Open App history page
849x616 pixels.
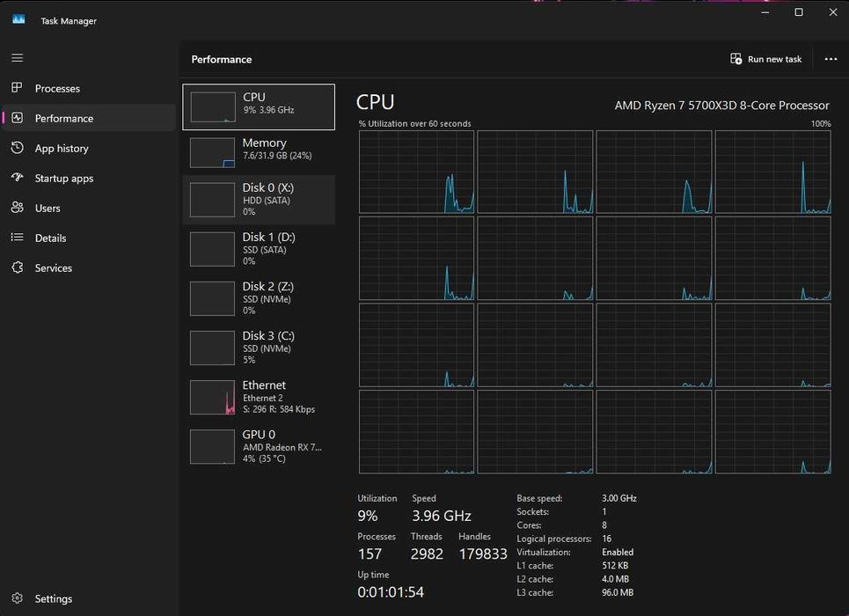[x=90, y=148]
